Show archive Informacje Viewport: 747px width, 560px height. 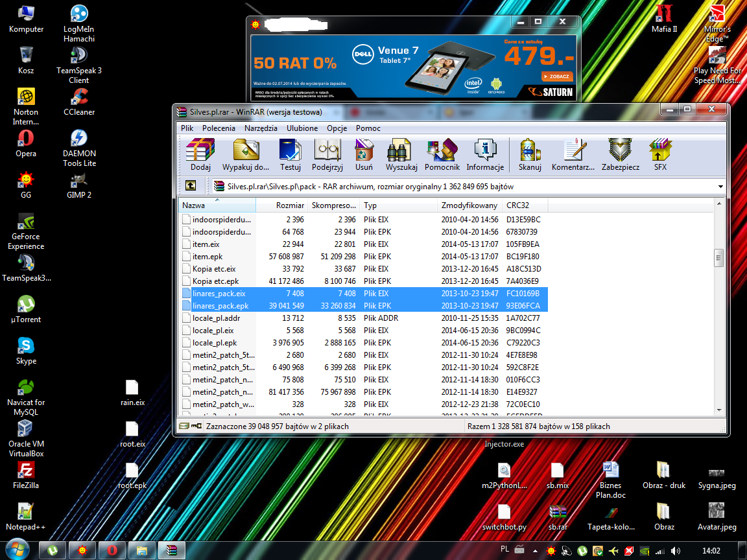(485, 154)
